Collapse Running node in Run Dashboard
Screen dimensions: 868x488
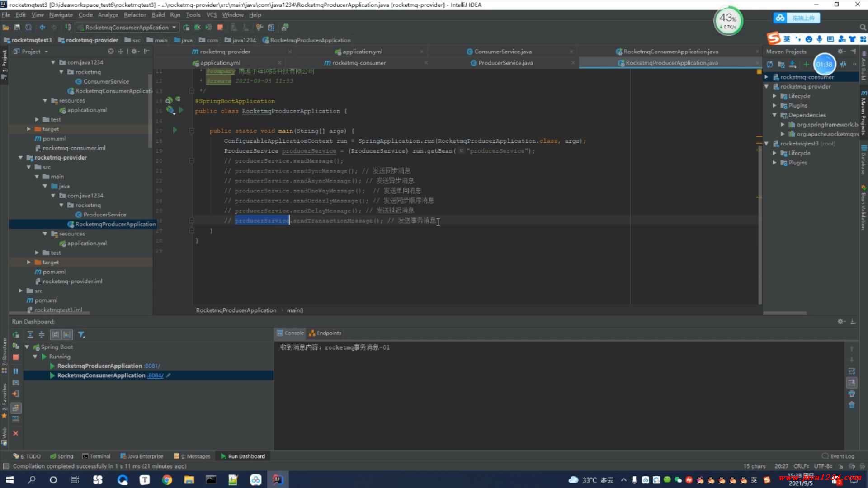click(x=35, y=357)
